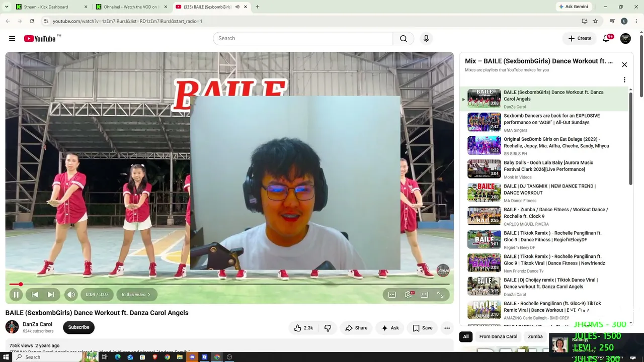
Task: Expand the 'In this video' chapters chip
Action: [136, 295]
